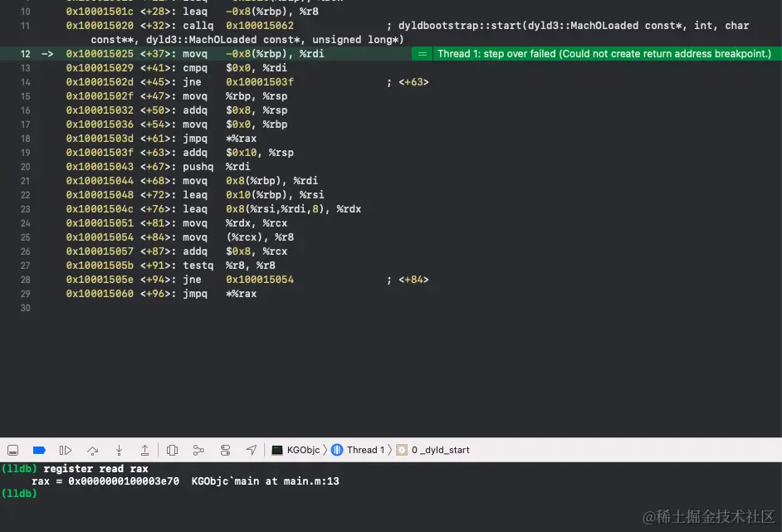This screenshot has width=782, height=532.
Task: Click the address 0x100015060 on line 29
Action: (x=100, y=294)
